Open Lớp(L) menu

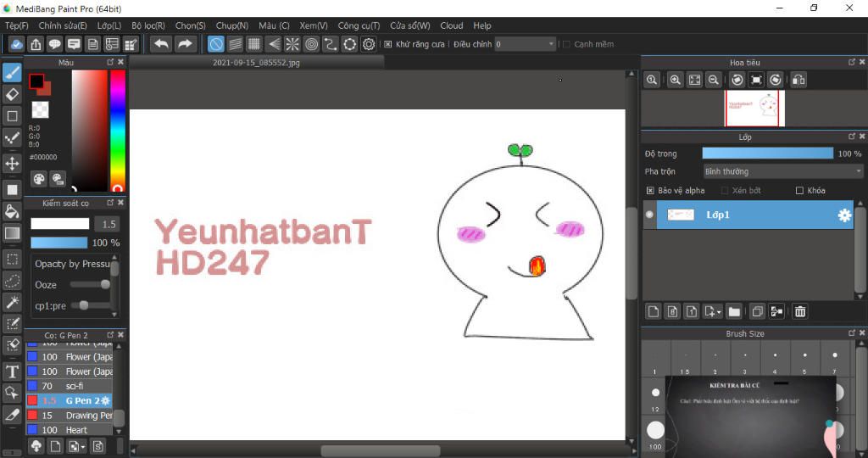[109, 25]
